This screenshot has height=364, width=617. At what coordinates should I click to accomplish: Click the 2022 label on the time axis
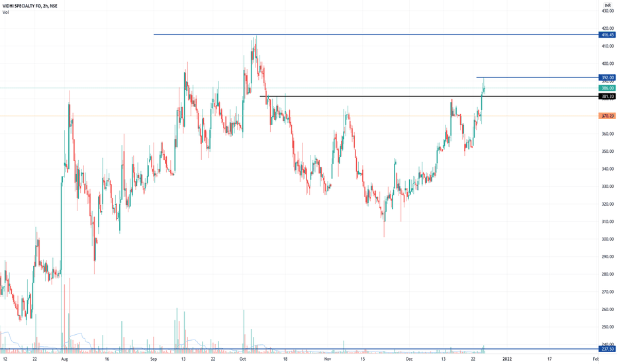click(507, 359)
